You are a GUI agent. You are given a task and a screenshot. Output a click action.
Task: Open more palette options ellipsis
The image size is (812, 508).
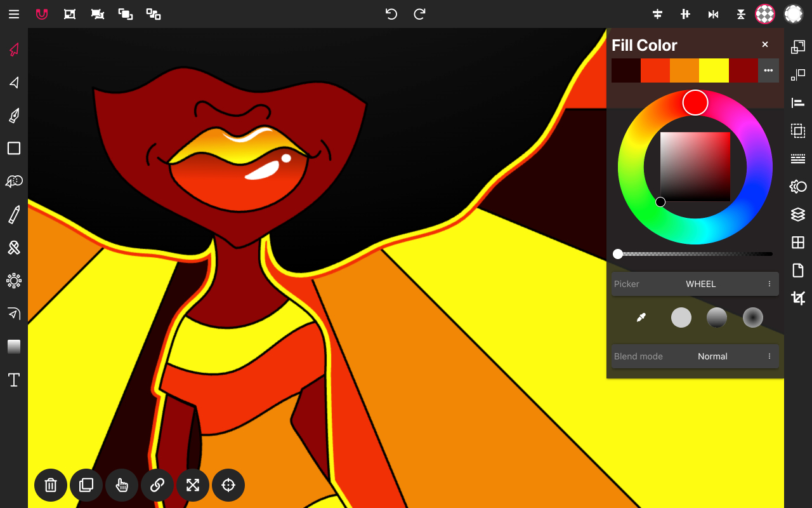pos(768,70)
